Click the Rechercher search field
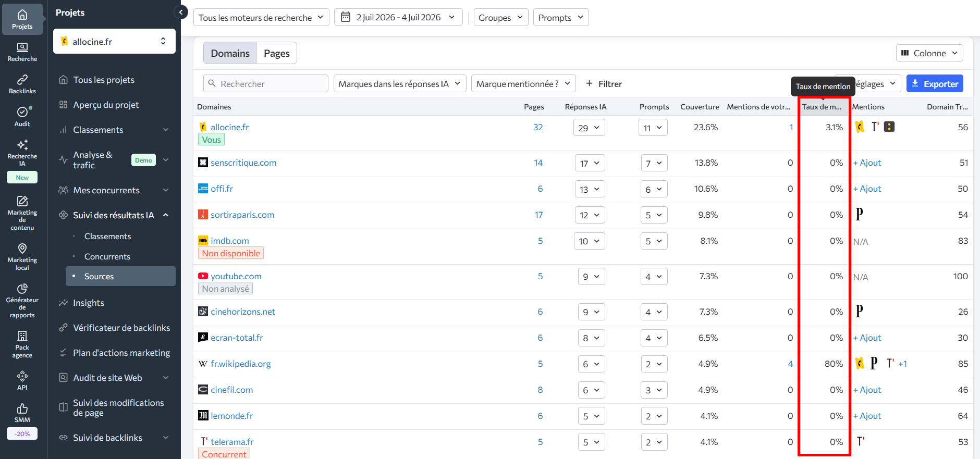 point(266,83)
